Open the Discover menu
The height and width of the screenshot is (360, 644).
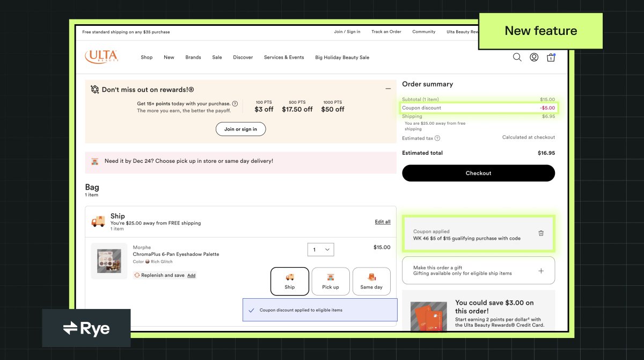(243, 57)
